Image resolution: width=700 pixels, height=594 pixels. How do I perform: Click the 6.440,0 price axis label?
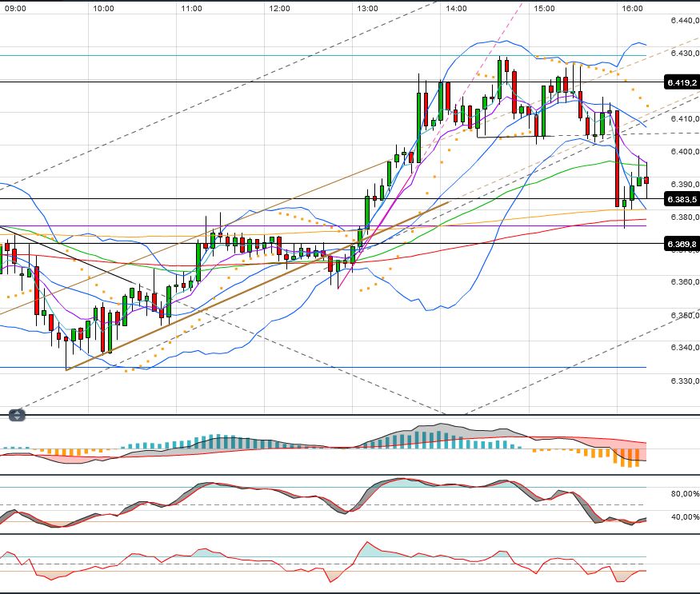pos(685,20)
